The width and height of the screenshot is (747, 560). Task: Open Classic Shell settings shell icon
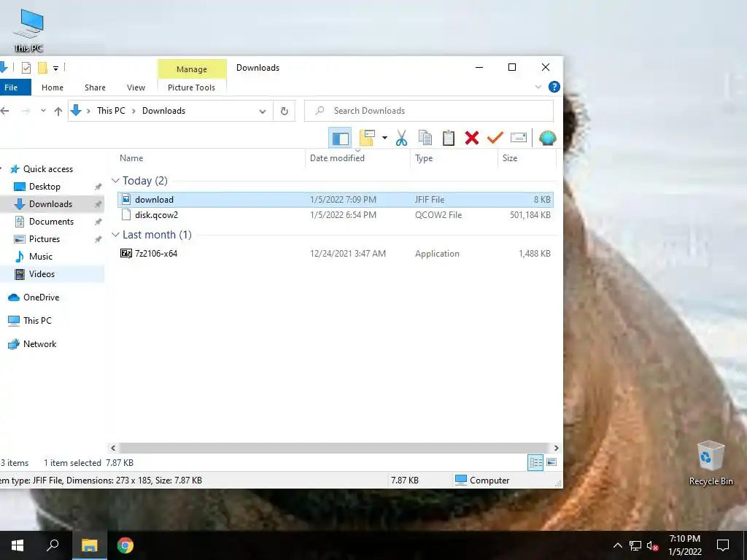[x=547, y=138]
